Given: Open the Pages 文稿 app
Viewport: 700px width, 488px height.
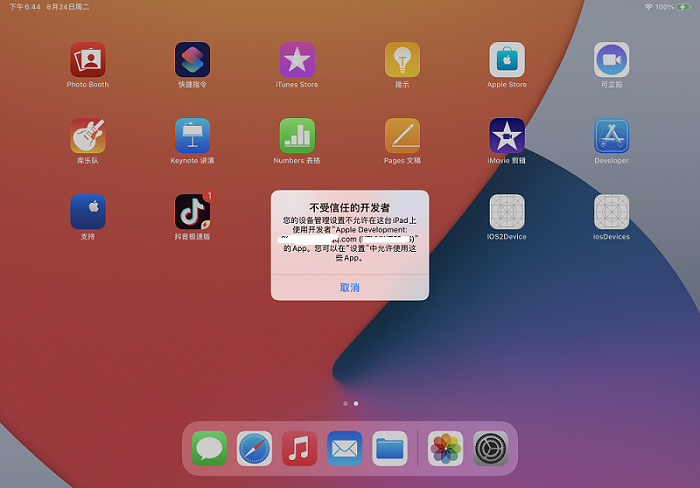Looking at the screenshot, I should pyautogui.click(x=402, y=136).
